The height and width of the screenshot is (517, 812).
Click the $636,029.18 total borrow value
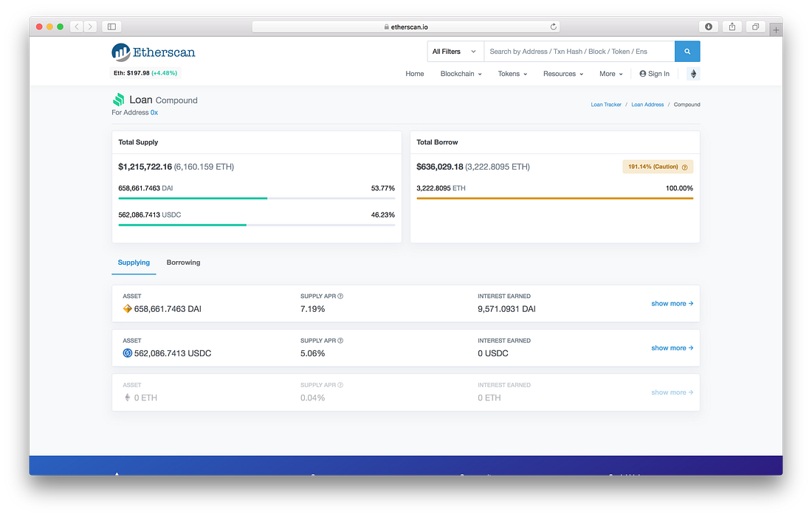click(x=440, y=167)
